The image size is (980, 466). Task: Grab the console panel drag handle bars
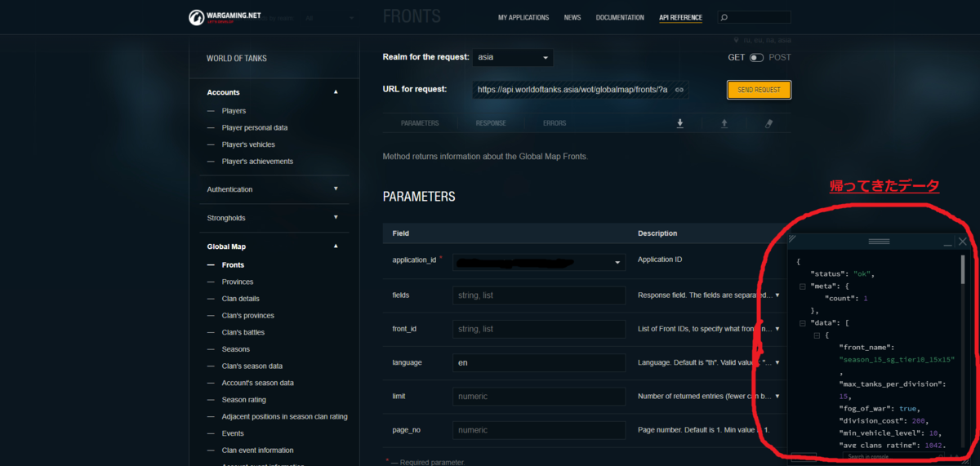[x=879, y=242]
